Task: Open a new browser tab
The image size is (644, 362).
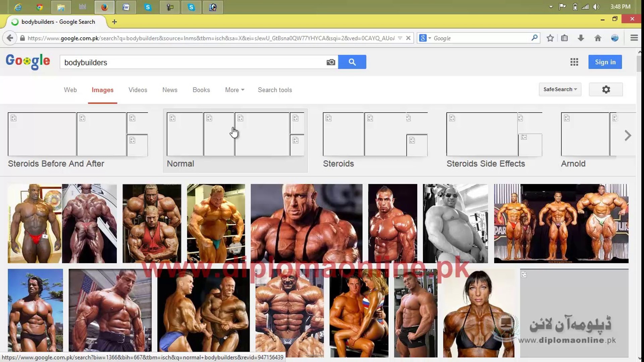Action: [x=114, y=22]
